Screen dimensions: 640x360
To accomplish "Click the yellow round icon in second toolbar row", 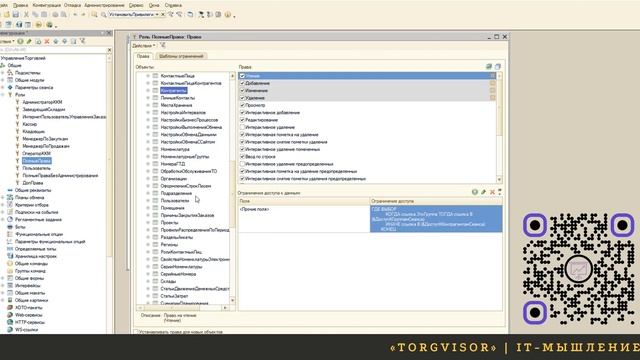I will [38, 25].
